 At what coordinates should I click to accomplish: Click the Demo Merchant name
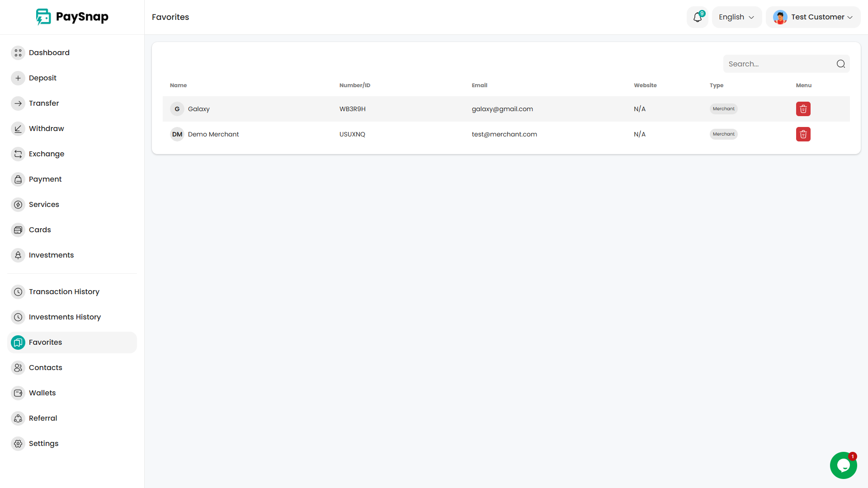click(213, 134)
